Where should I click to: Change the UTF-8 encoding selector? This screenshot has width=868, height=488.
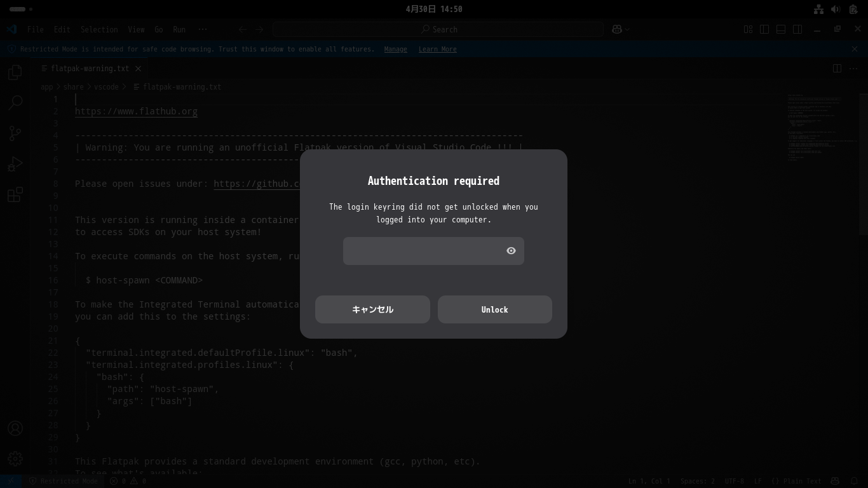pyautogui.click(x=734, y=481)
